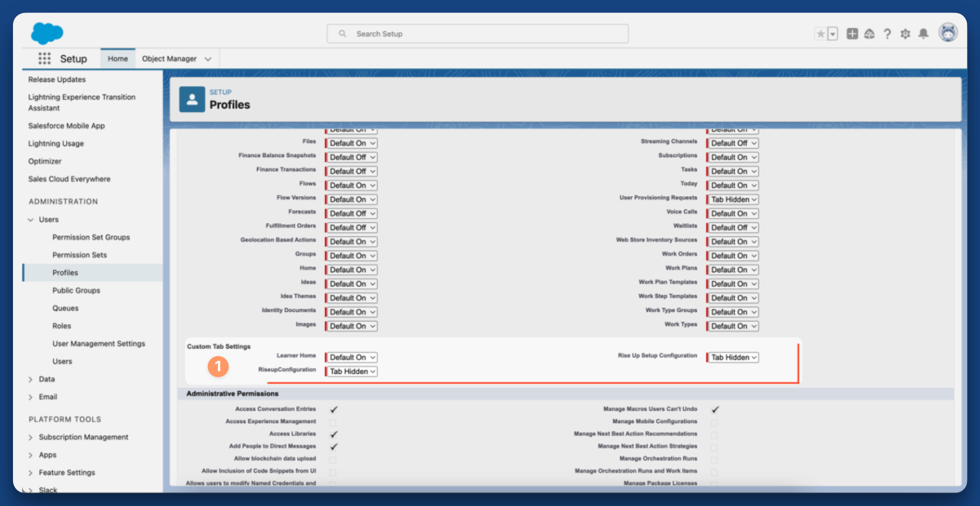Open Sales Cloud Everywhere
Viewport: 980px width, 506px height.
69,179
